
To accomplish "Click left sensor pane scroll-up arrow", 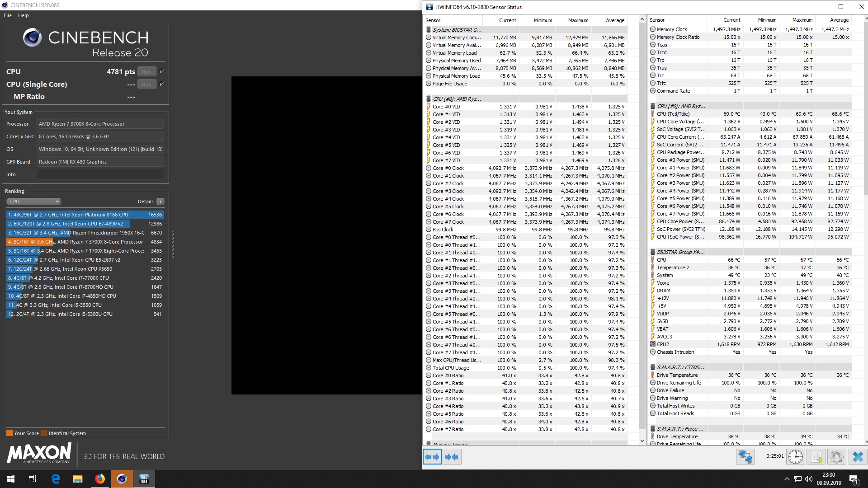I will [642, 19].
